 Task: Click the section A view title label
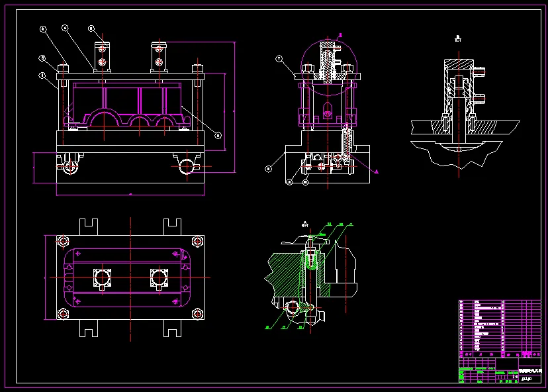(x=305, y=224)
